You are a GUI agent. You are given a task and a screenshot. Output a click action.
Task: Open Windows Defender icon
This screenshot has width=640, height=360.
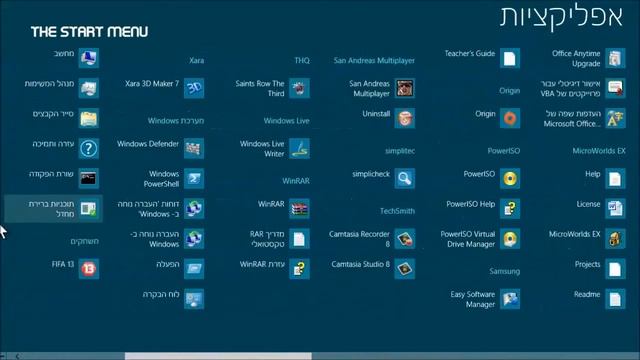click(194, 149)
